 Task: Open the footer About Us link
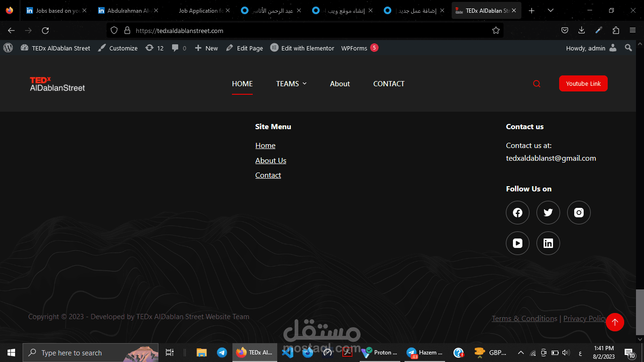click(271, 161)
